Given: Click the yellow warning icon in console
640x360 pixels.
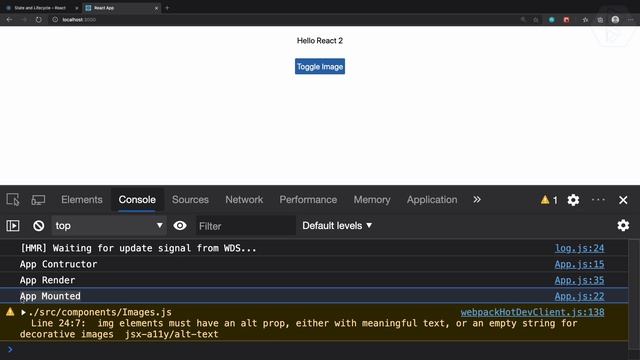Looking at the screenshot, I should [x=10, y=312].
